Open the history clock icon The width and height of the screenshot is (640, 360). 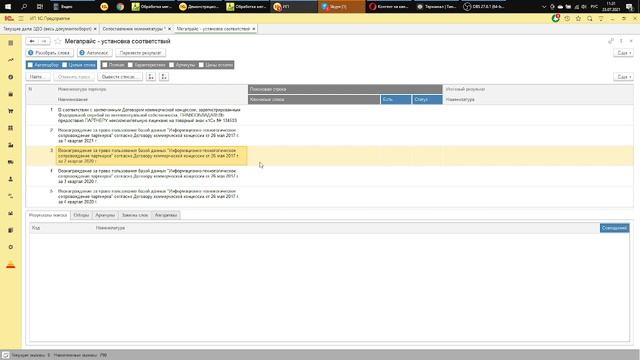tap(567, 18)
